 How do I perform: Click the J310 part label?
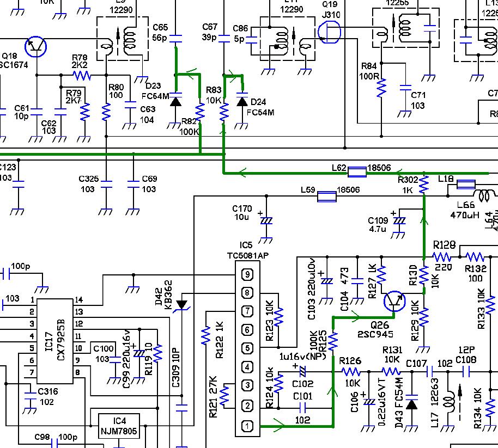point(331,15)
